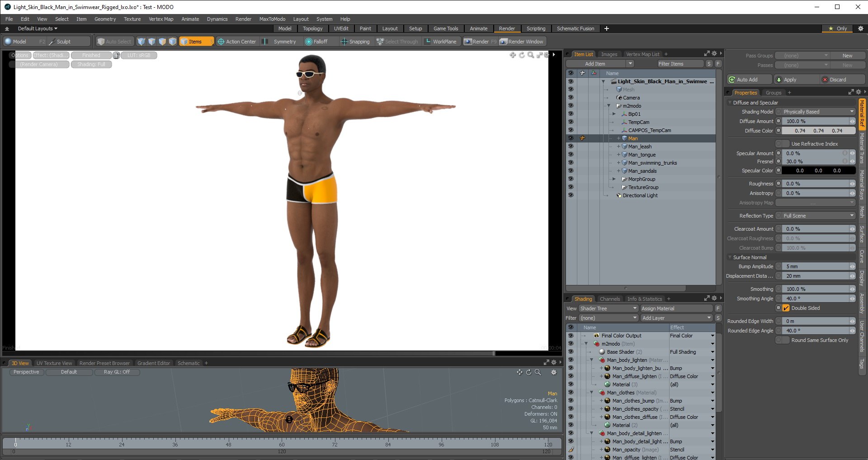The image size is (868, 460).
Task: Click the 3D View magnifier zoom icon
Action: tap(538, 372)
